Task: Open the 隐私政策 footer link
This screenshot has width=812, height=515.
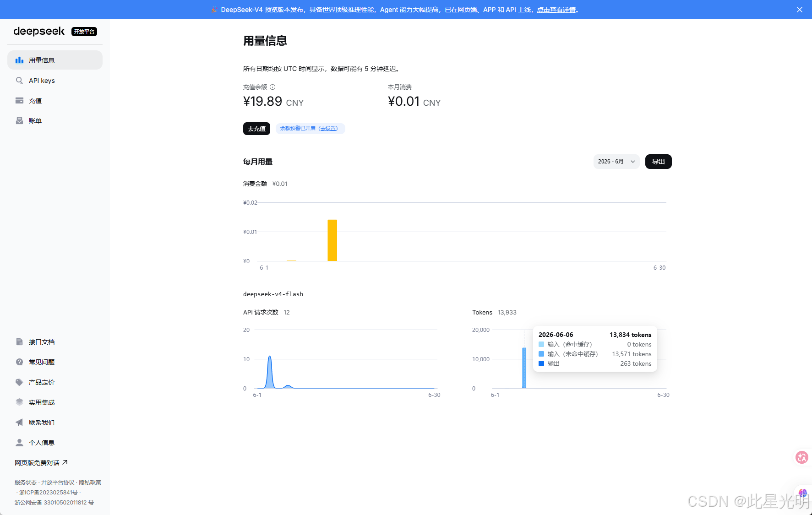Action: click(90, 482)
